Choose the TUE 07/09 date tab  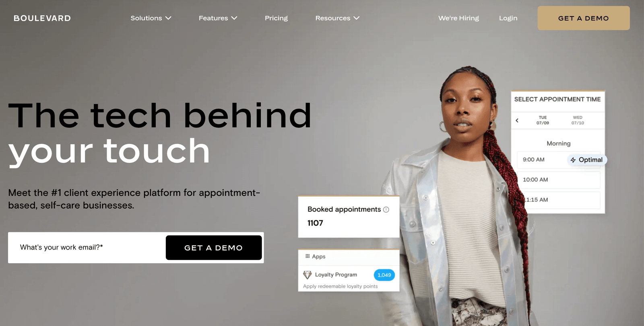point(543,120)
